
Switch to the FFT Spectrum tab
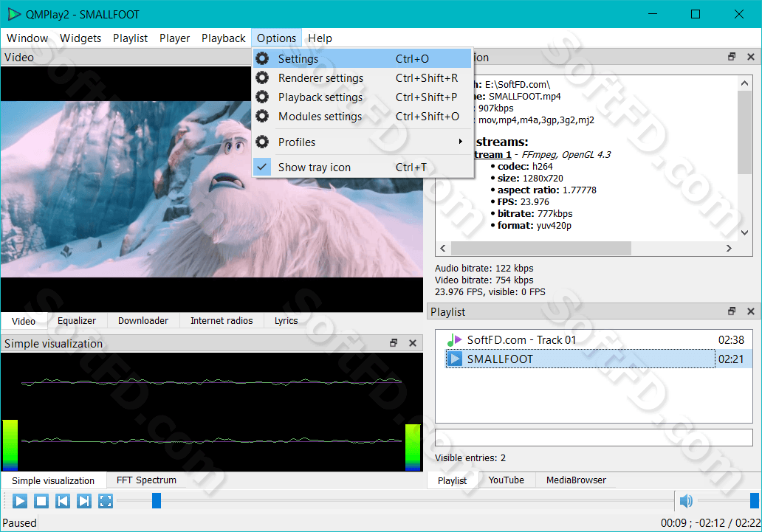(146, 480)
